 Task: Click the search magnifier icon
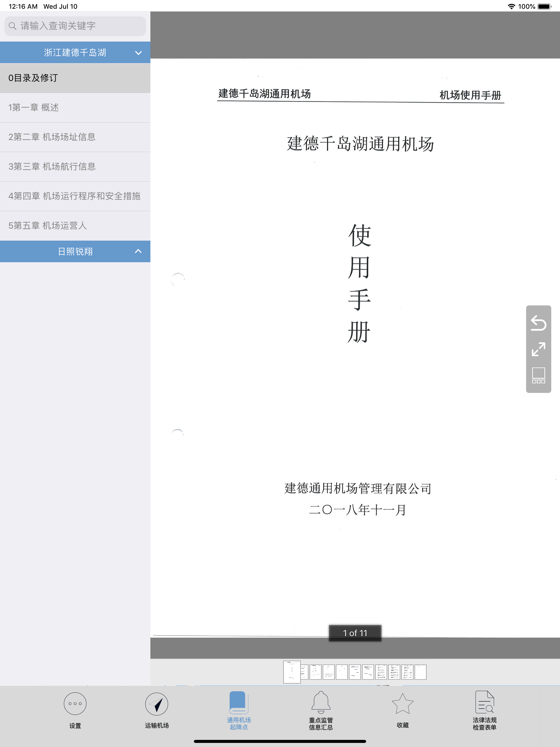click(x=13, y=26)
